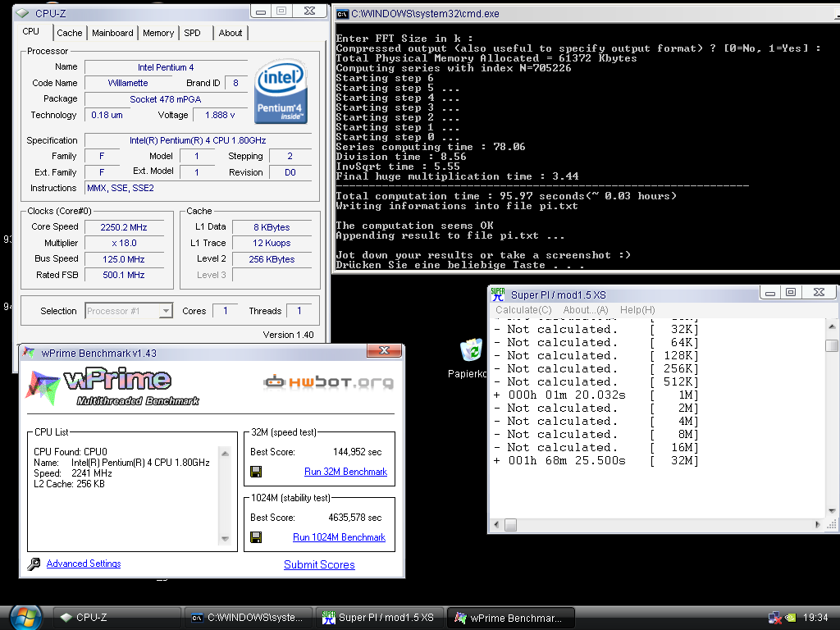The width and height of the screenshot is (840, 630).
Task: Click the Windows Start orb
Action: coord(25,617)
